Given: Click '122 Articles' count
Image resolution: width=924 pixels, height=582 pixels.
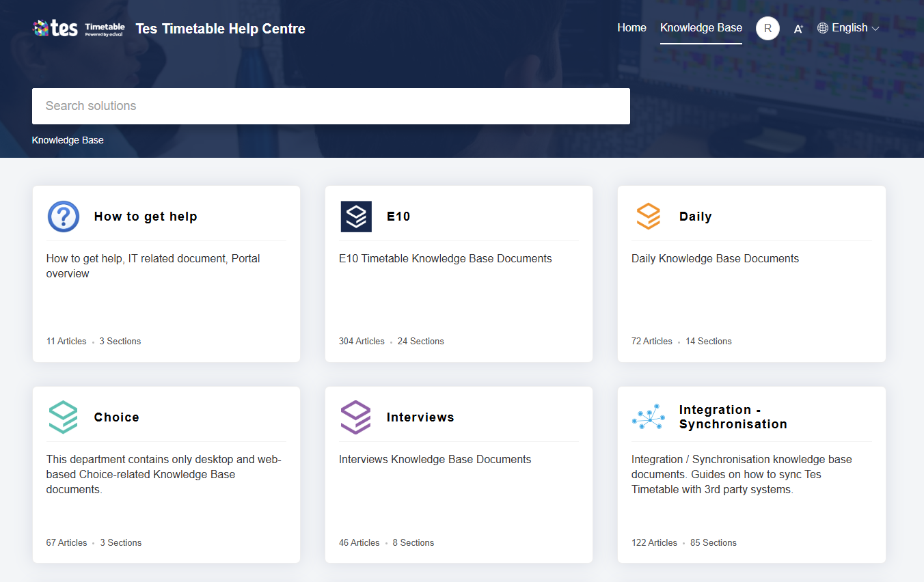Looking at the screenshot, I should [654, 542].
